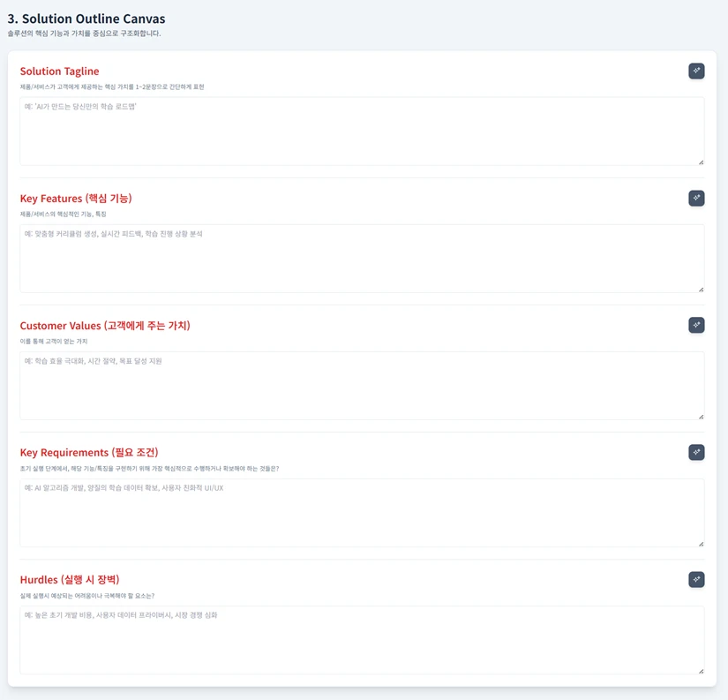Place cursor in Key Requirements text area
The width and height of the screenshot is (728, 700).
[x=362, y=512]
